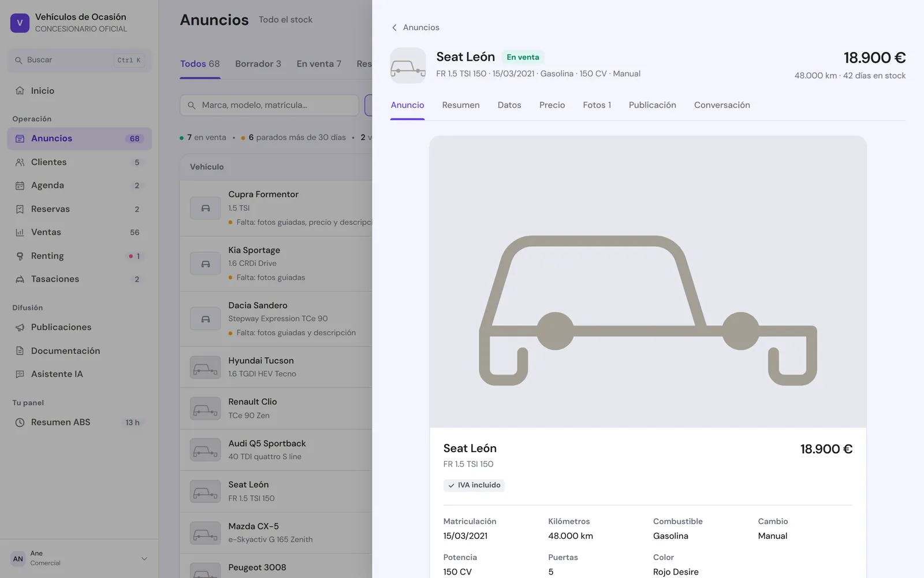This screenshot has width=924, height=578.
Task: Click the Documentación file icon
Action: tap(20, 351)
